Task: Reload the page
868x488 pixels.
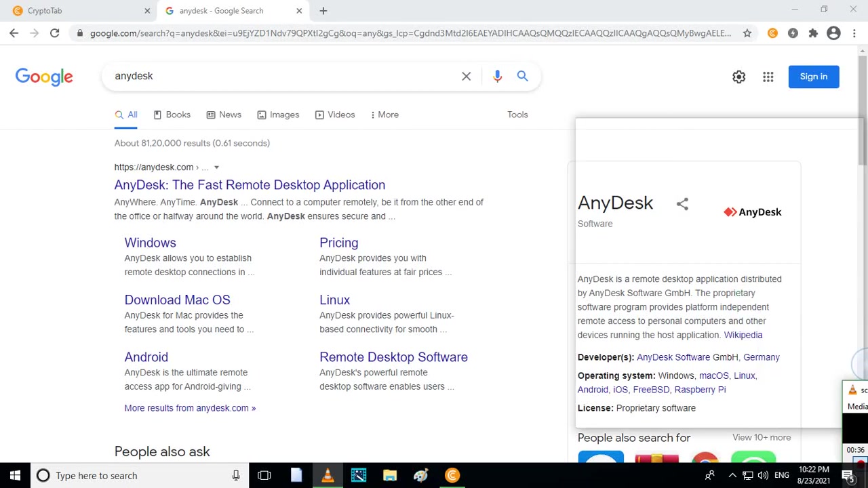Action: coord(54,33)
